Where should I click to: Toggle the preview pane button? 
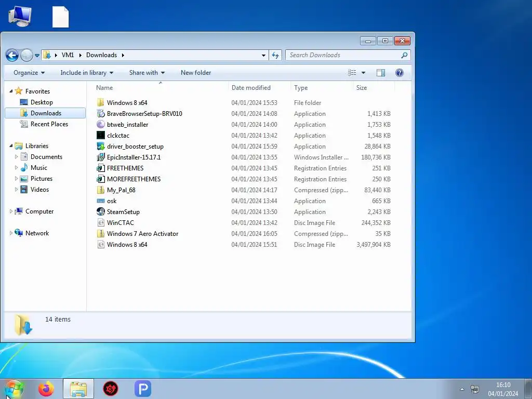381,73
